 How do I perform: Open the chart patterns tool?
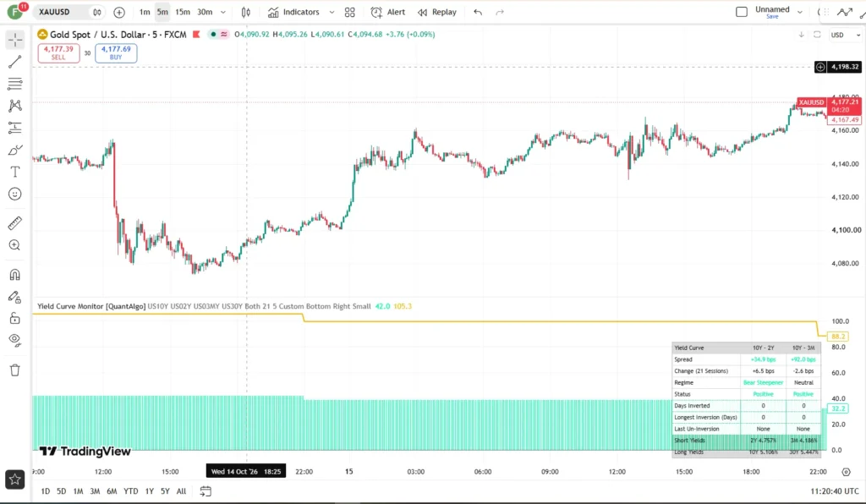coord(15,106)
